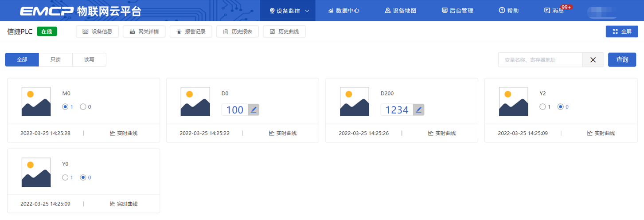
Task: Click the D200 card image thumbnail
Action: 355,102
